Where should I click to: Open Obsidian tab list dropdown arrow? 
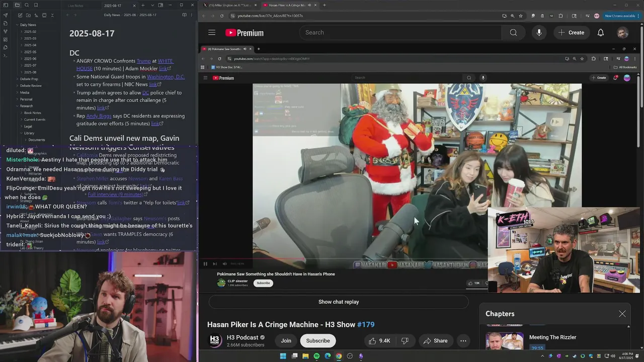click(151, 5)
